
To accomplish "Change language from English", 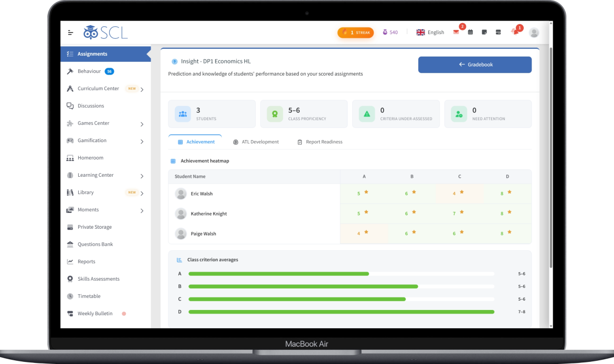I will 430,33.
